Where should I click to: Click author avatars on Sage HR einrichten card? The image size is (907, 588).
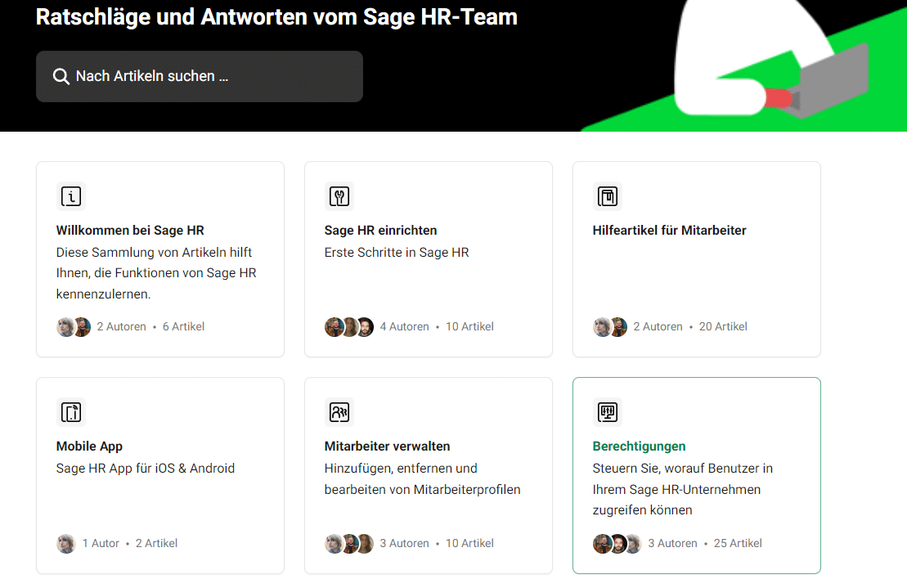point(349,327)
